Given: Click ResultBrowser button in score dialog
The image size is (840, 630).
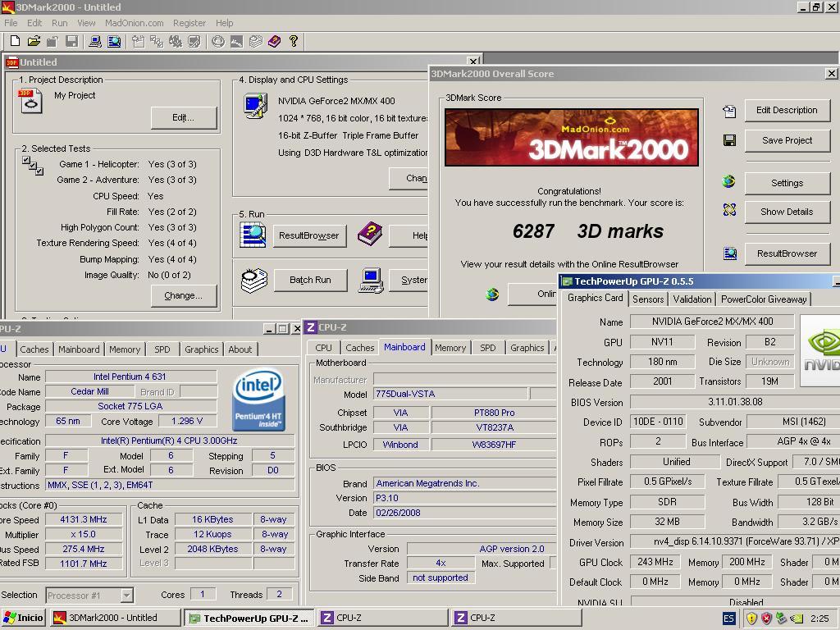Looking at the screenshot, I should tap(787, 254).
